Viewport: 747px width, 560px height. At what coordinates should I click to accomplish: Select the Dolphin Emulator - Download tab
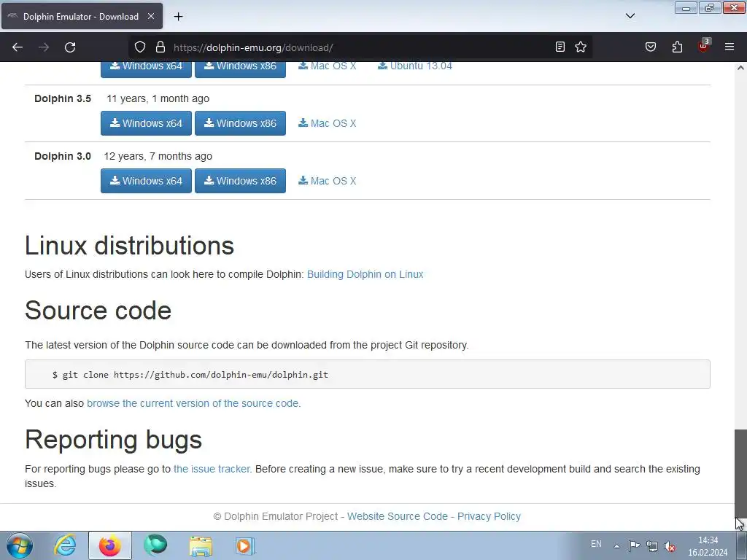tap(82, 16)
